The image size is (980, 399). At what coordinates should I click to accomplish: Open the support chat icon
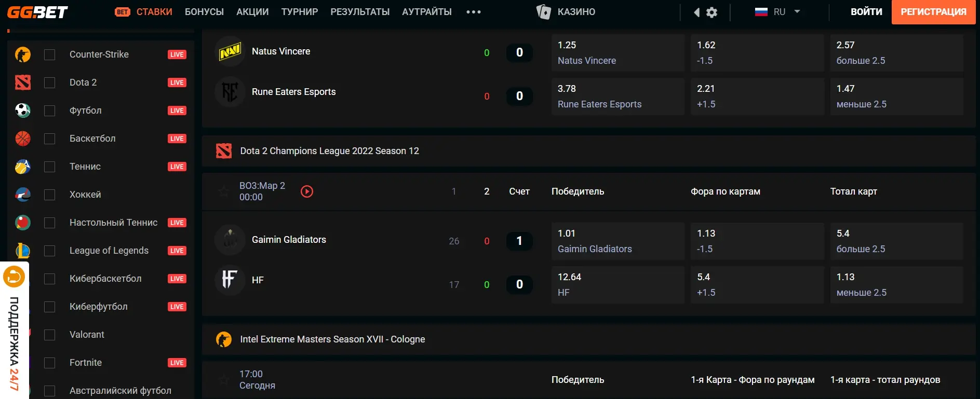click(x=14, y=277)
